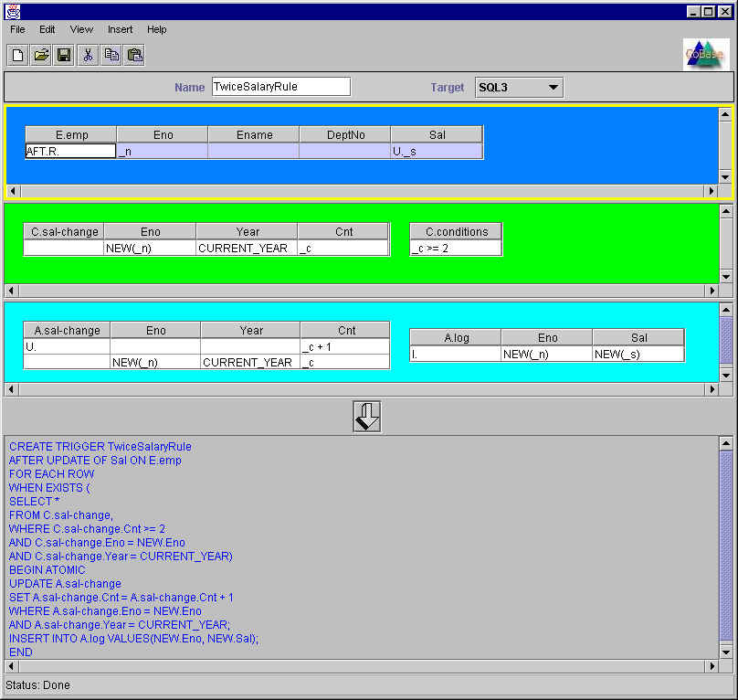The height and width of the screenshot is (700, 738).
Task: Click down arrow of blue event panel scrollbar
Action: click(725, 177)
